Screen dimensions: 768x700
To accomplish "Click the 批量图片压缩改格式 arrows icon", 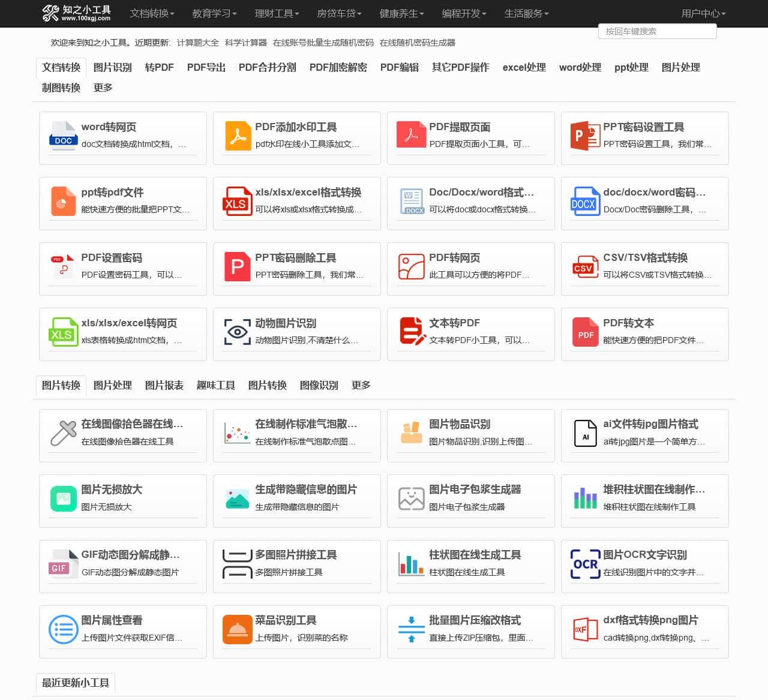I will pyautogui.click(x=410, y=629).
